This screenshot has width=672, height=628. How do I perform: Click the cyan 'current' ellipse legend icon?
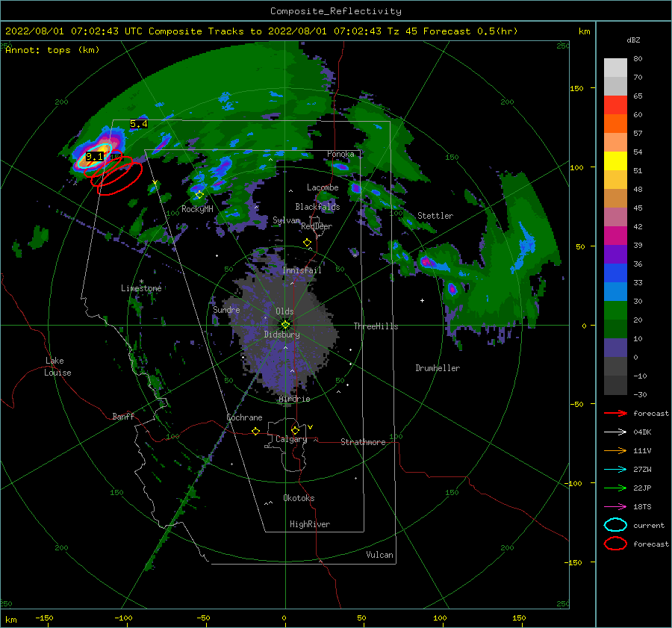point(615,525)
